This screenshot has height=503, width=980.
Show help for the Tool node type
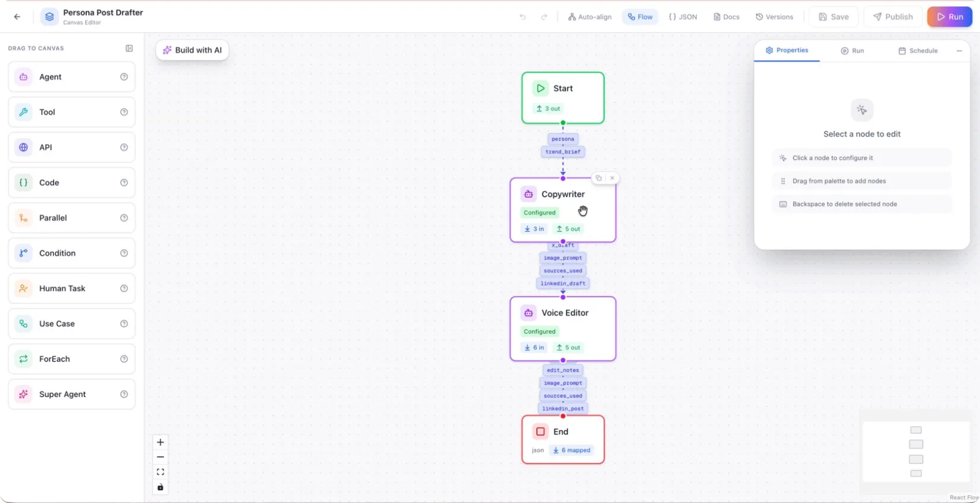pyautogui.click(x=124, y=112)
